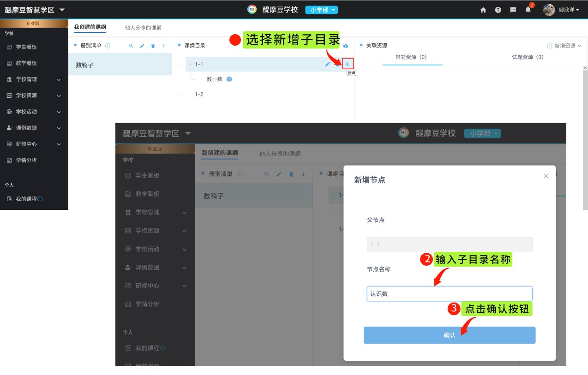Image resolution: width=588 pixels, height=375 pixels.
Task: Select the 1-2 node in syllabus tree
Action: (199, 94)
